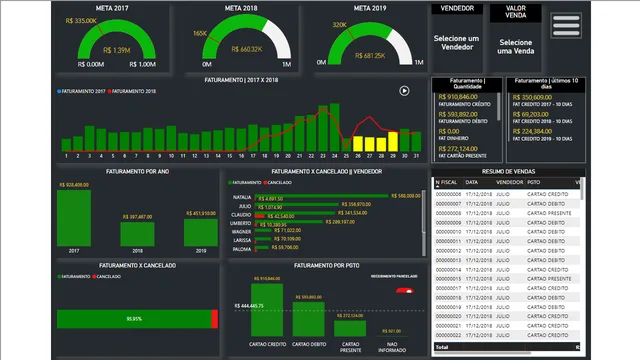Select NATALIA's faturamento bar

[321, 196]
